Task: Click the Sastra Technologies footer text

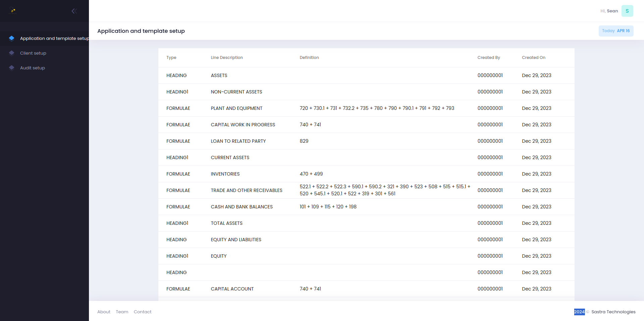Action: (x=613, y=312)
